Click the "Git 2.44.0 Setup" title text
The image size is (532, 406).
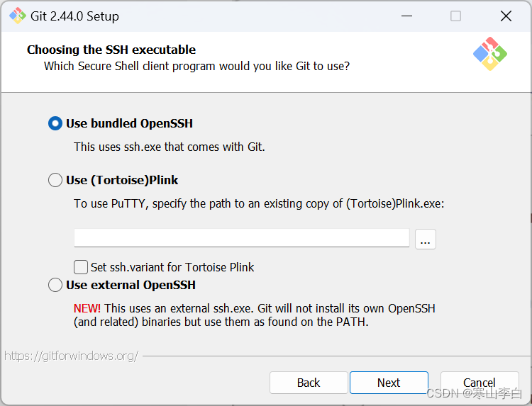coord(74,16)
